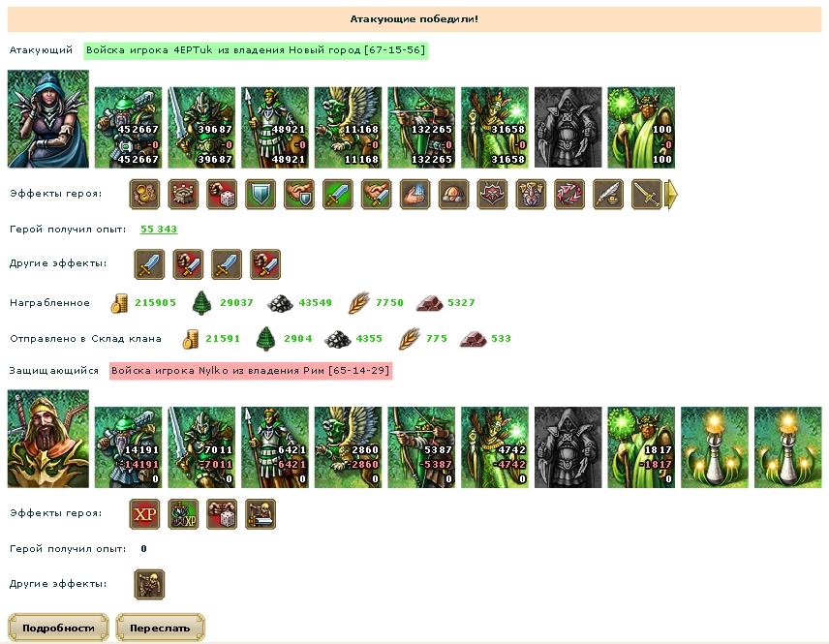
Task: Select defender bearded hero portrait
Action: click(48, 439)
